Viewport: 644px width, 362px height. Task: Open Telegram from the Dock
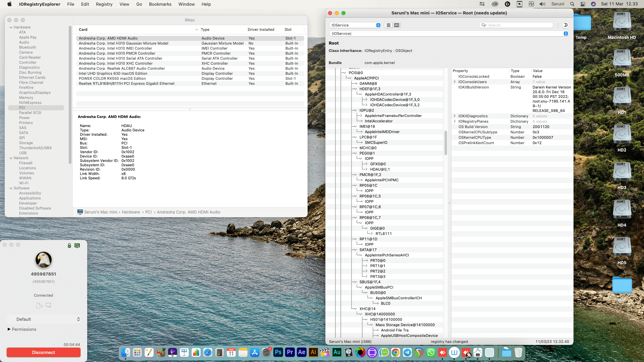tap(407, 352)
